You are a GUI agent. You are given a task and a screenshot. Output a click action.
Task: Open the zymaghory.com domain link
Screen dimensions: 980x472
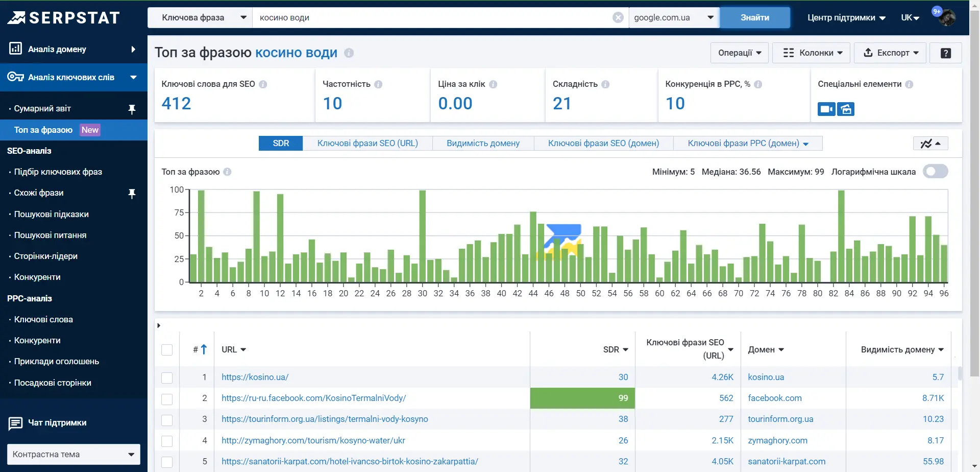pyautogui.click(x=777, y=440)
